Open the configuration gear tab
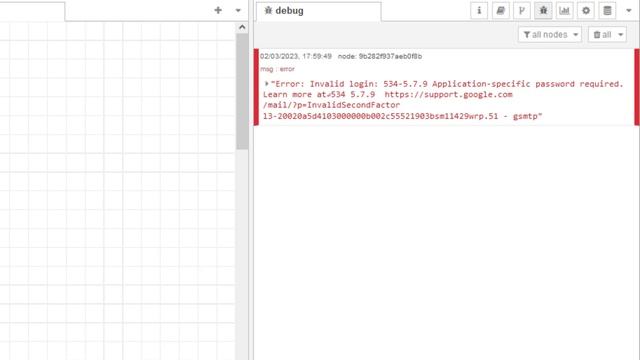The image size is (640, 360). pos(586,11)
